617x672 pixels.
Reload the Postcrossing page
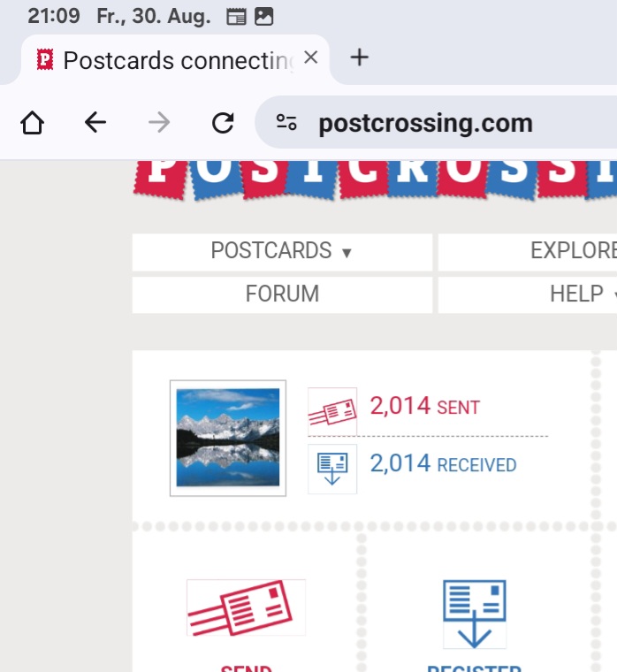tap(223, 123)
